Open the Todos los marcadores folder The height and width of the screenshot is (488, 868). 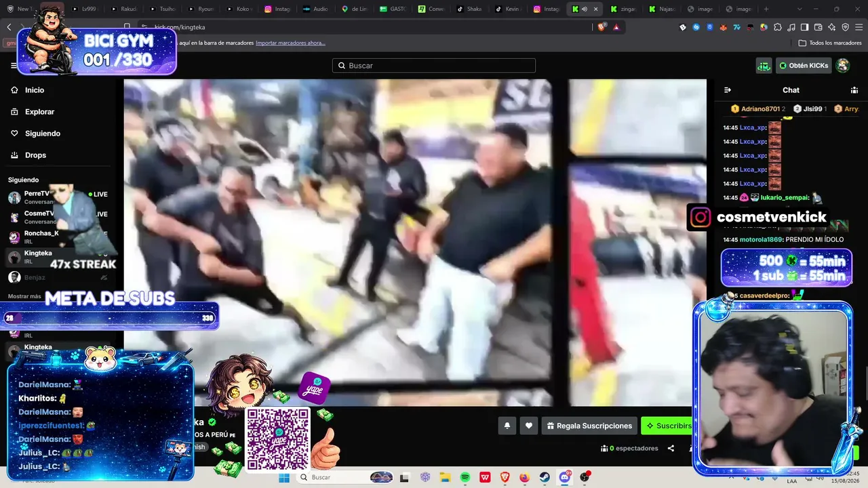click(830, 43)
